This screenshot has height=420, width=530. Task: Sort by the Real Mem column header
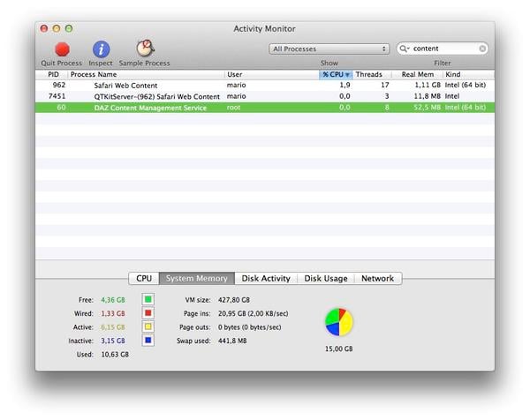tap(417, 74)
